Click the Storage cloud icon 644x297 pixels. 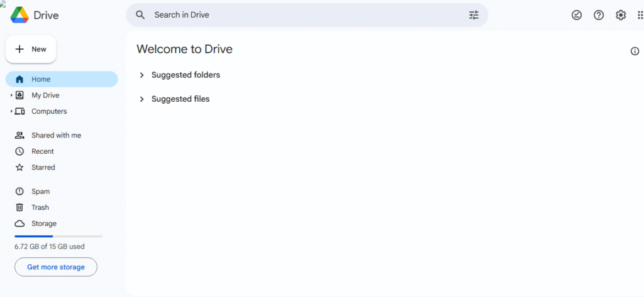[19, 224]
